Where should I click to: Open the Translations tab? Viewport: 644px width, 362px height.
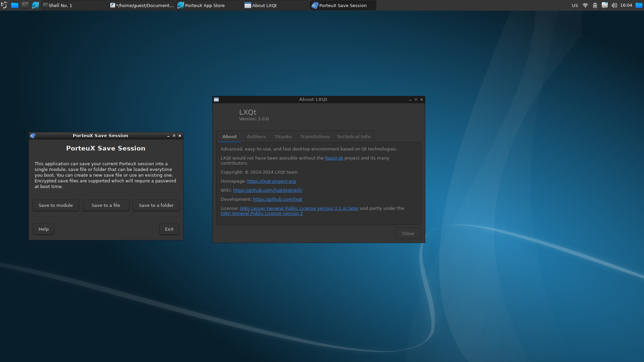[x=315, y=137]
